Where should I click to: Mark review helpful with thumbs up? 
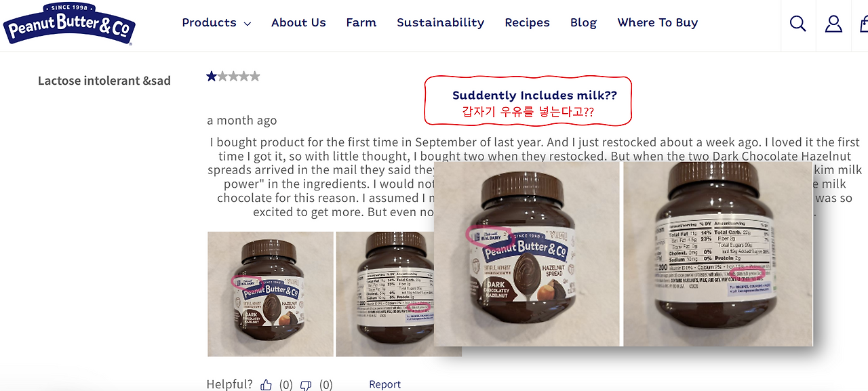point(266,385)
